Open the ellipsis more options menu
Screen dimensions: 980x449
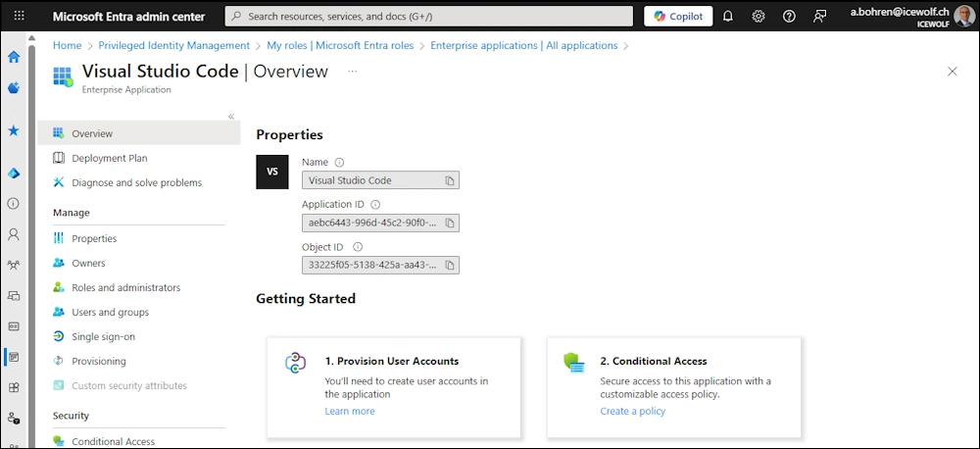353,72
